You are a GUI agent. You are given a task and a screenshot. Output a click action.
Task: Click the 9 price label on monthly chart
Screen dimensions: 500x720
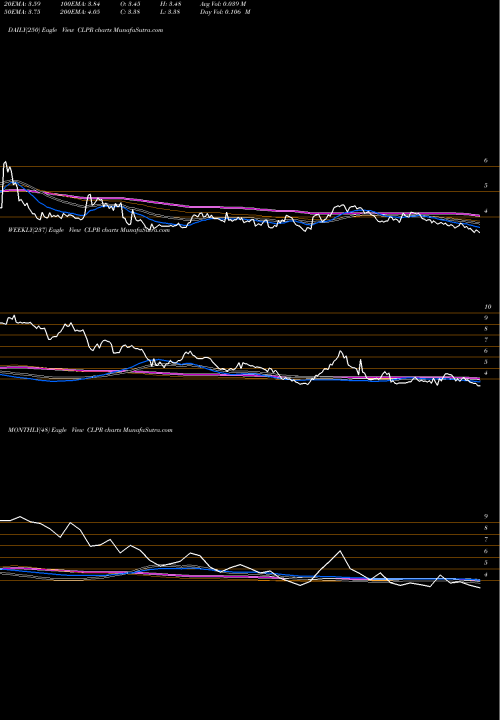(x=485, y=516)
